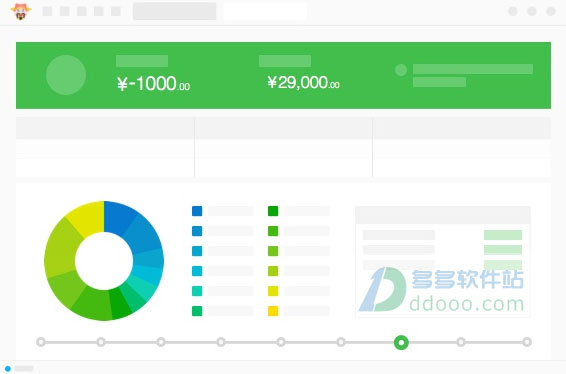Select the timeline marker just before the green one

pos(341,342)
